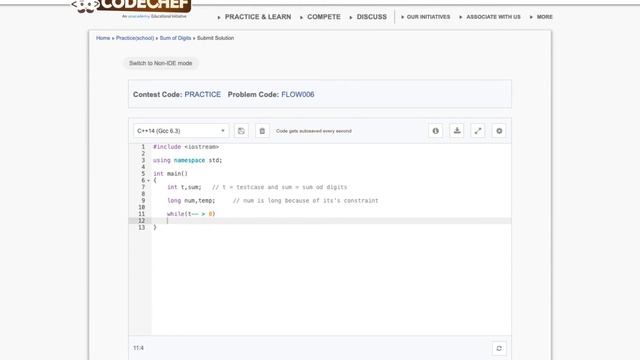
Task: Open Sum of Digits breadcrumb link
Action: pos(175,38)
